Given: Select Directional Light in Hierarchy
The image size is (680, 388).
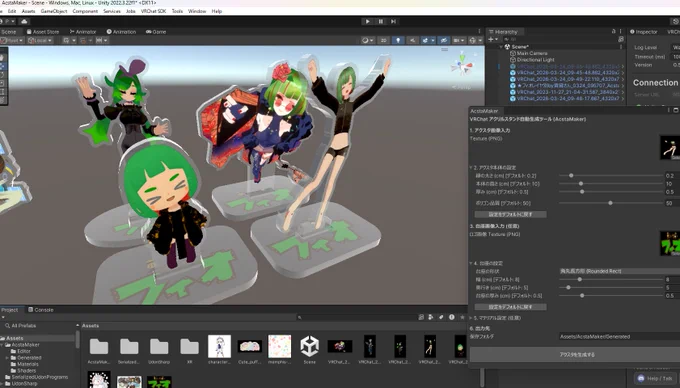Looking at the screenshot, I should 535,60.
